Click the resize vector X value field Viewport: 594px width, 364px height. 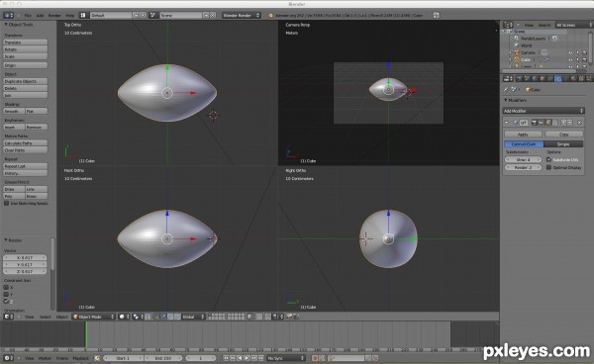(25, 258)
